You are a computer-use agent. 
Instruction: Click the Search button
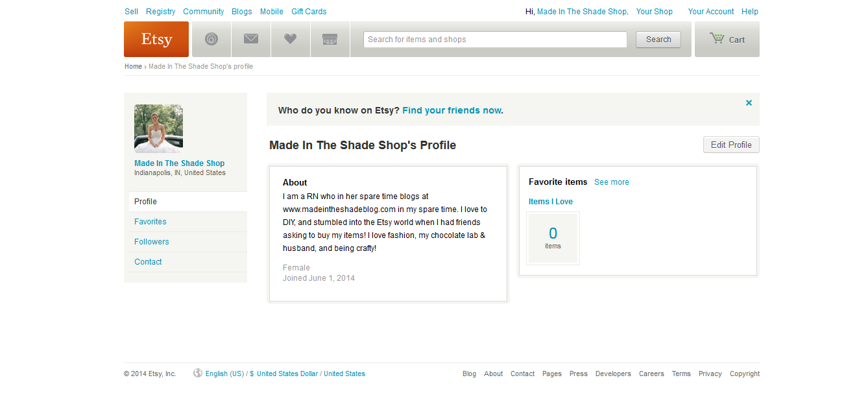pos(658,40)
